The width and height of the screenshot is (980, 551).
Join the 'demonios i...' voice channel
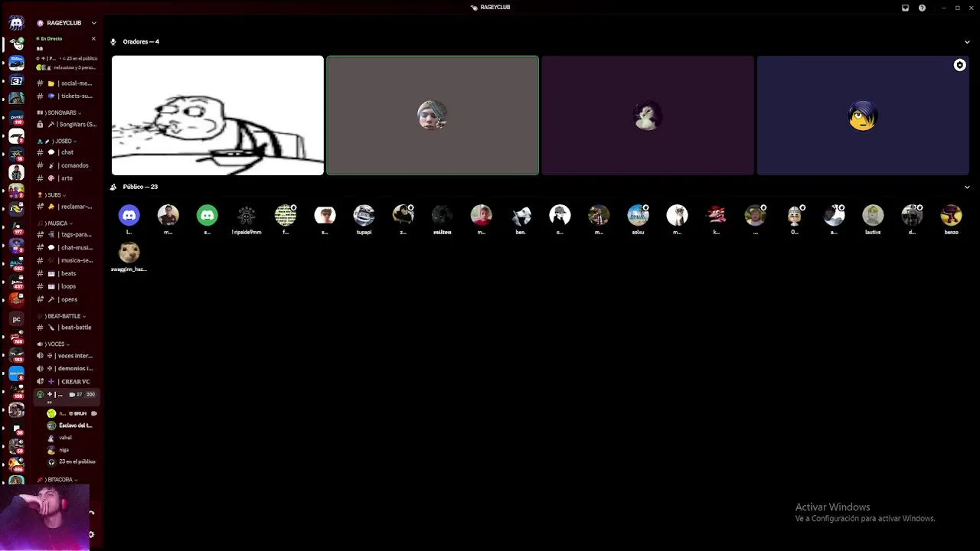(67, 368)
